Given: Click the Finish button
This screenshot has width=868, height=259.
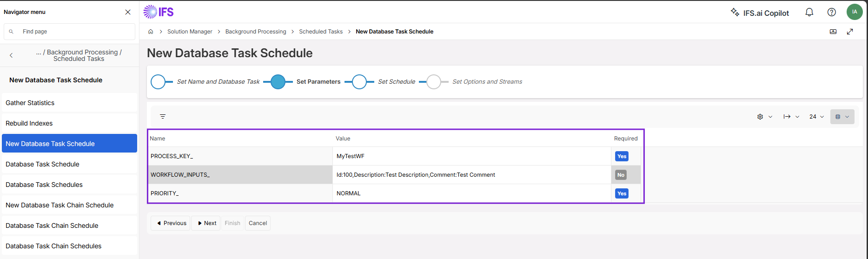Looking at the screenshot, I should [x=232, y=223].
